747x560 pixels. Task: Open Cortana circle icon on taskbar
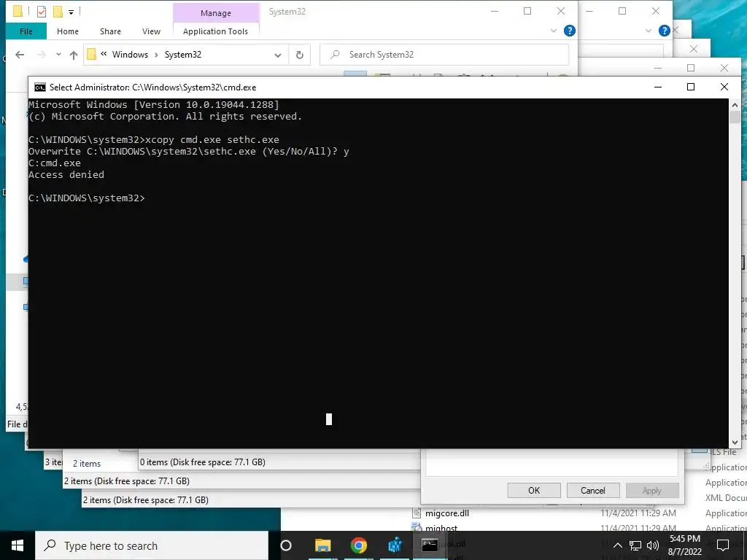pyautogui.click(x=286, y=545)
